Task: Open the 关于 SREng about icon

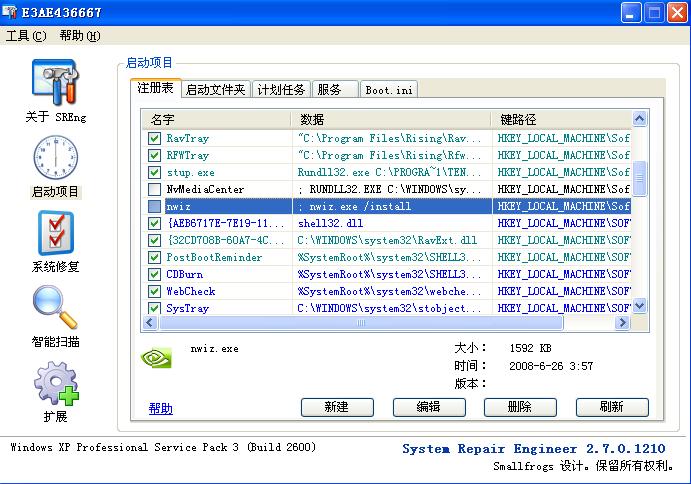Action: pyautogui.click(x=55, y=82)
